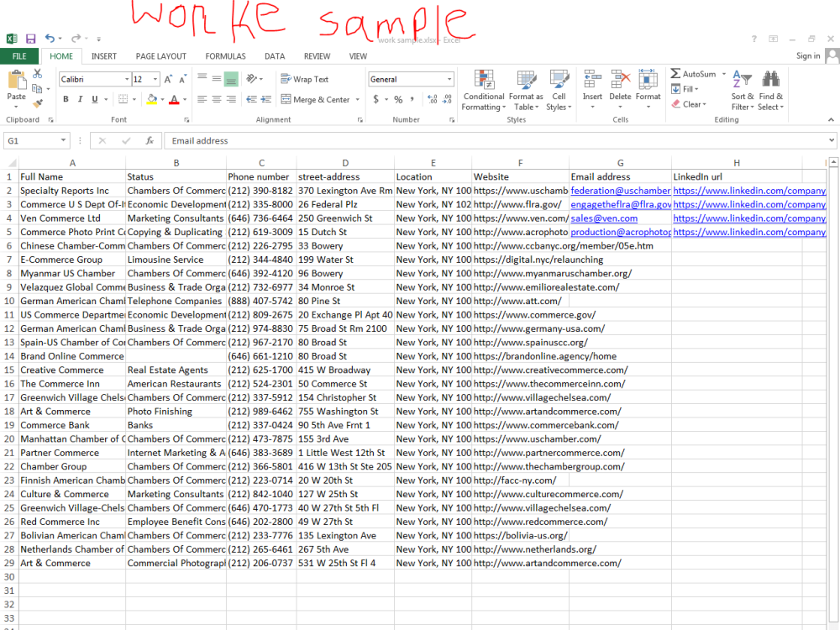This screenshot has width=840, height=630.
Task: Toggle italic formatting
Action: coord(81,99)
